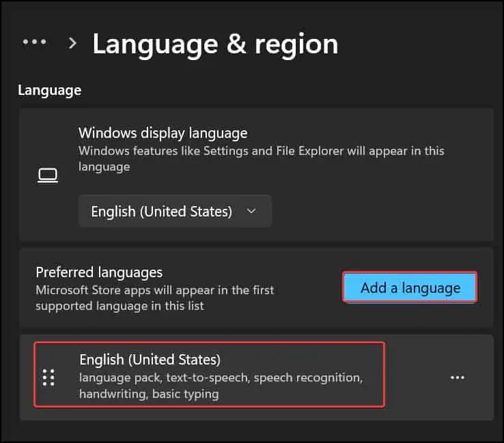The height and width of the screenshot is (443, 504).
Task: Click the display language dropdown chevron arrow
Action: [x=251, y=211]
